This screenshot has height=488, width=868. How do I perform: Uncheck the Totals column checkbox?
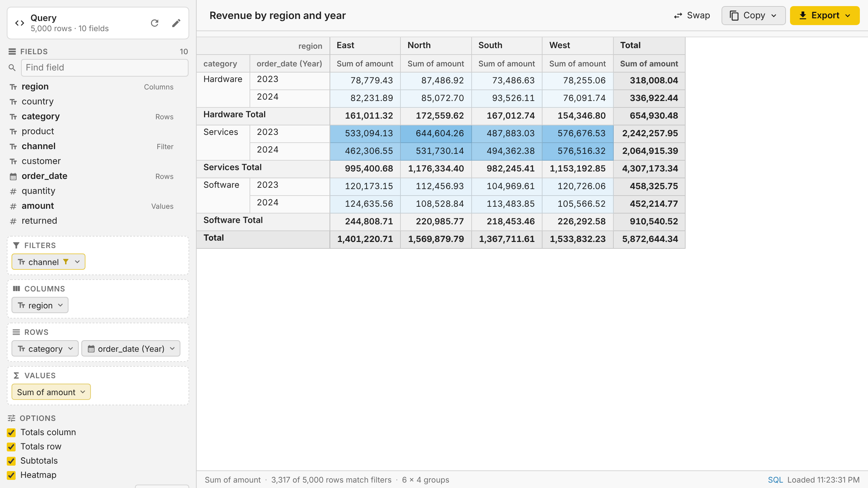11,433
